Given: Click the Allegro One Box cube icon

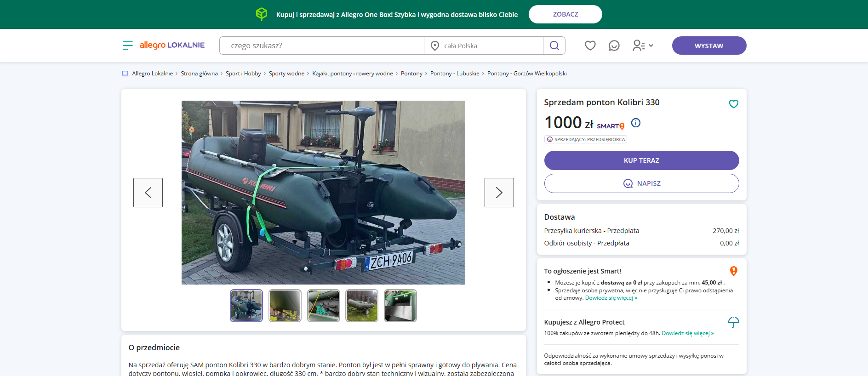Looking at the screenshot, I should [x=262, y=14].
